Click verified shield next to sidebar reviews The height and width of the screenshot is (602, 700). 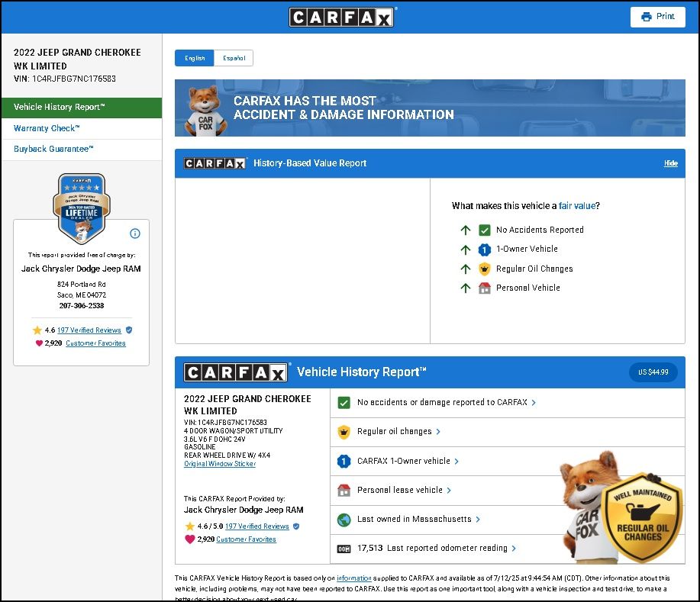(129, 330)
